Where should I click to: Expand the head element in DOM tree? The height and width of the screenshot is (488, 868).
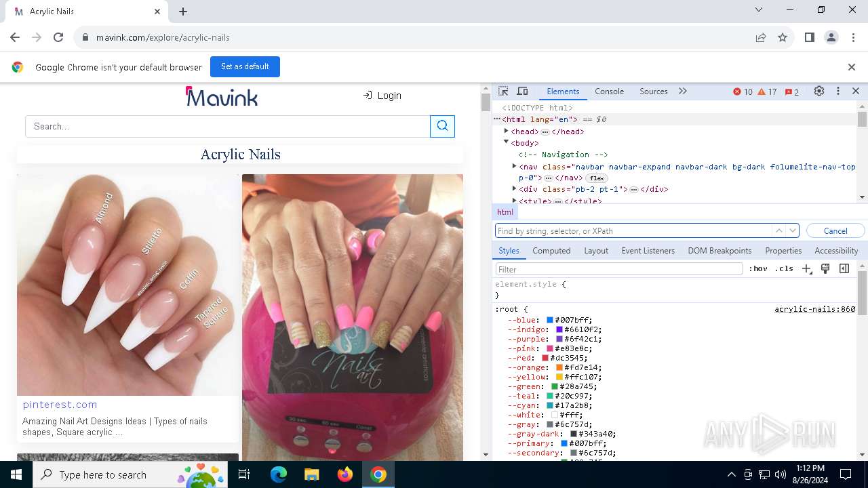(x=506, y=131)
